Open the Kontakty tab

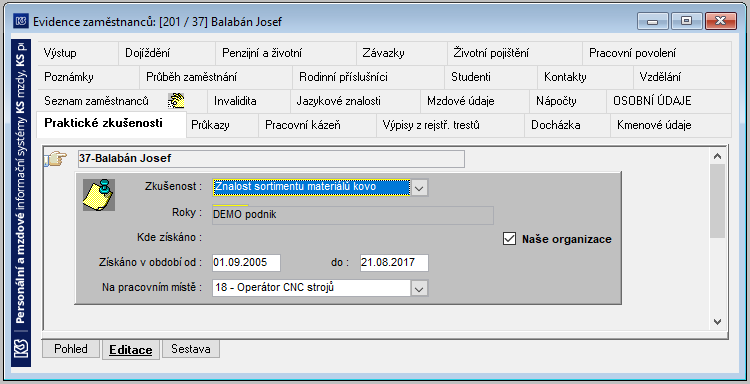click(x=585, y=77)
